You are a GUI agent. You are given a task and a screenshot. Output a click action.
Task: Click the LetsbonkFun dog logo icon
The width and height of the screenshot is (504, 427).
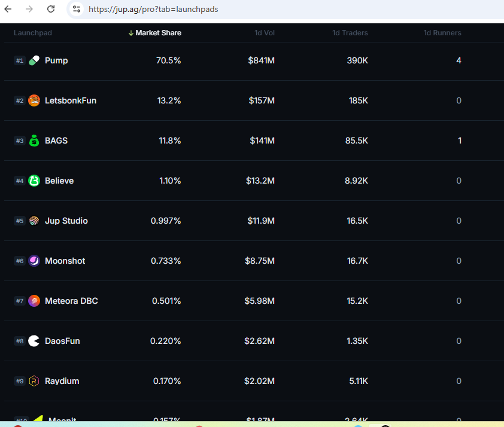point(34,100)
